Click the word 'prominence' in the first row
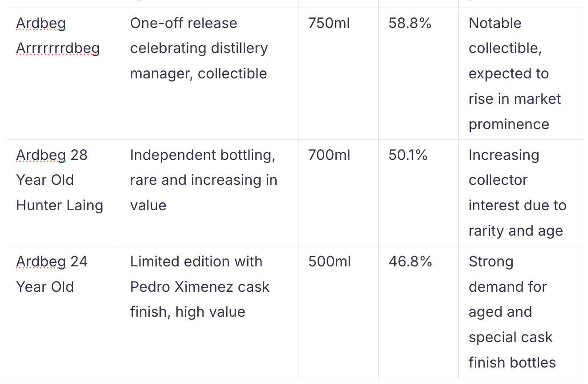The image size is (588, 384). [509, 125]
